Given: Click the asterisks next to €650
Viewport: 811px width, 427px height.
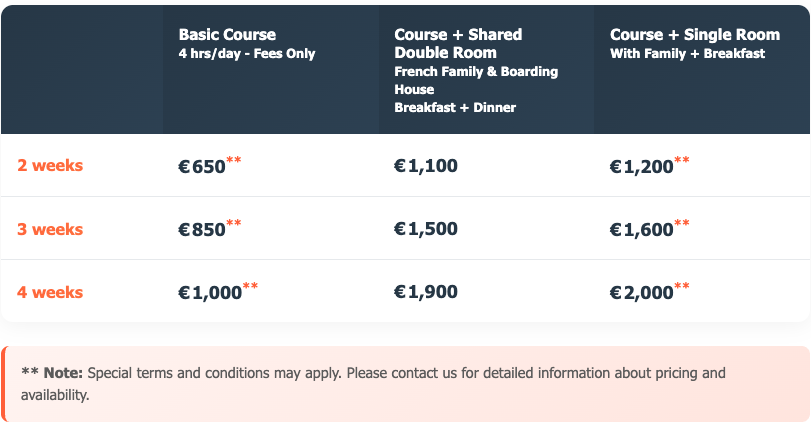Looking at the screenshot, I should pyautogui.click(x=234, y=160).
